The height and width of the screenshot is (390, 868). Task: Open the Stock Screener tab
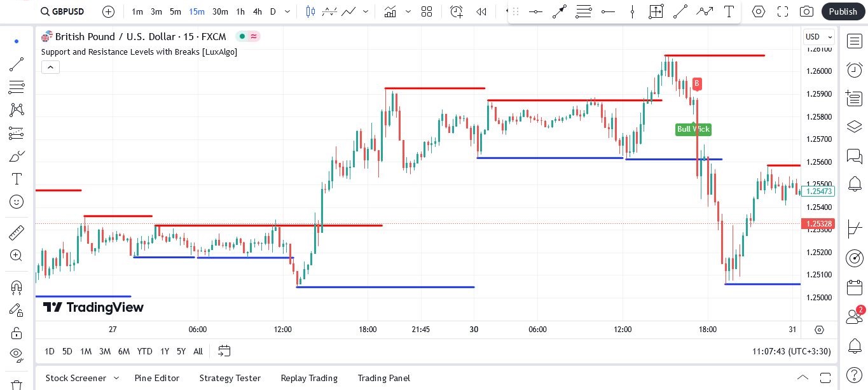[76, 378]
